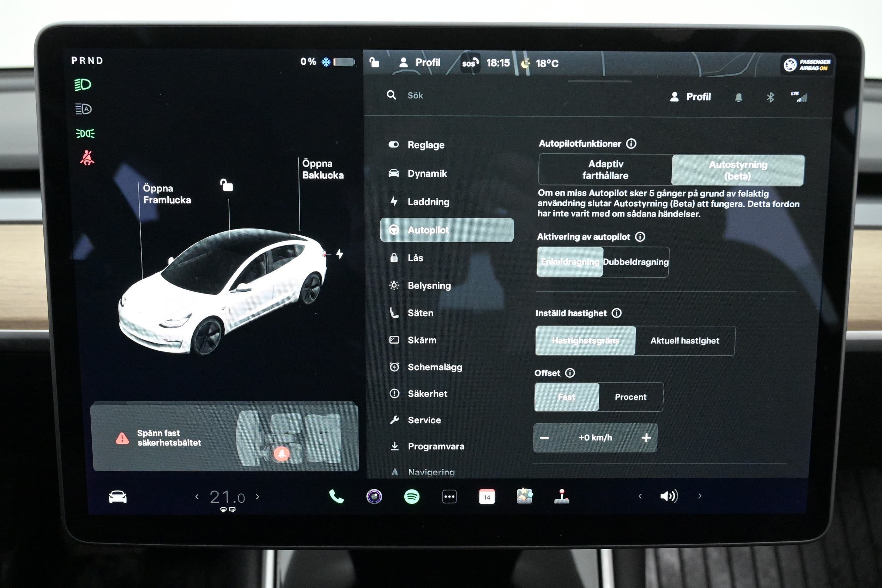Viewport: 882px width, 588px height.
Task: Open the phone app in the dock
Action: click(336, 497)
